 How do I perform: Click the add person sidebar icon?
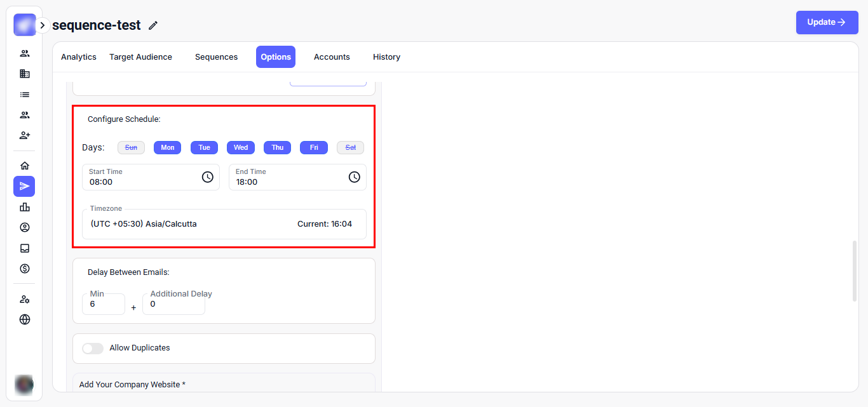click(25, 135)
